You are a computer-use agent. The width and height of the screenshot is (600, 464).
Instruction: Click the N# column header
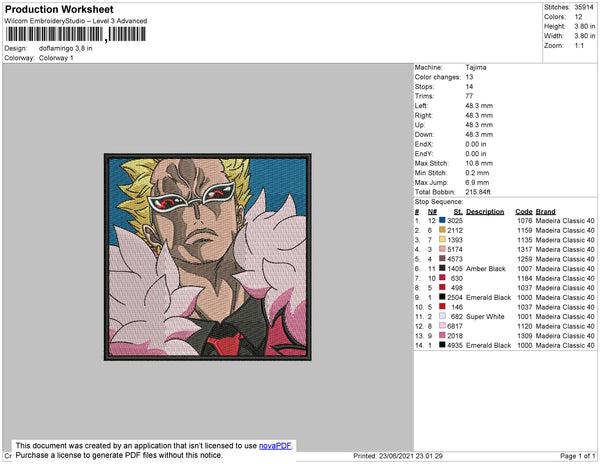[x=432, y=212]
